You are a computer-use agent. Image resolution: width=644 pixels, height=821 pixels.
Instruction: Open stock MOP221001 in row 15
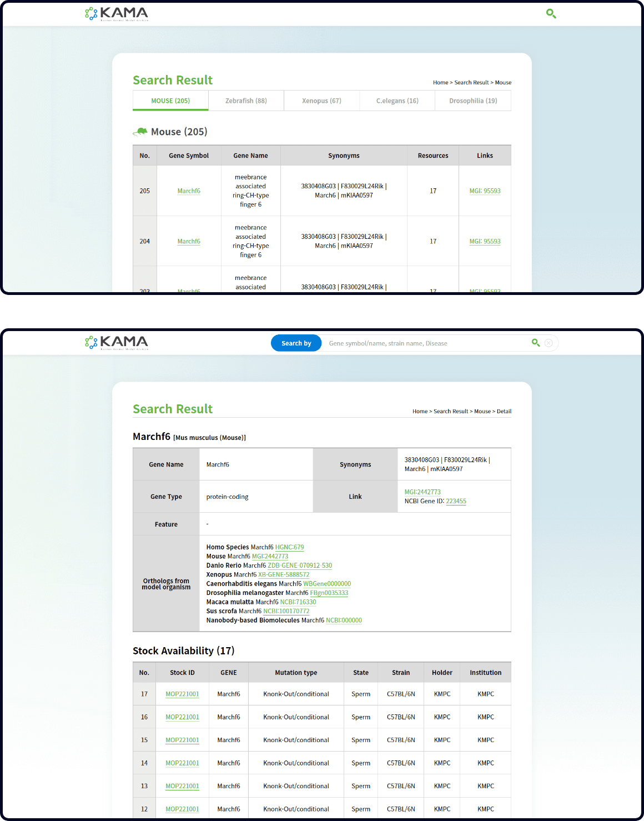tap(182, 740)
